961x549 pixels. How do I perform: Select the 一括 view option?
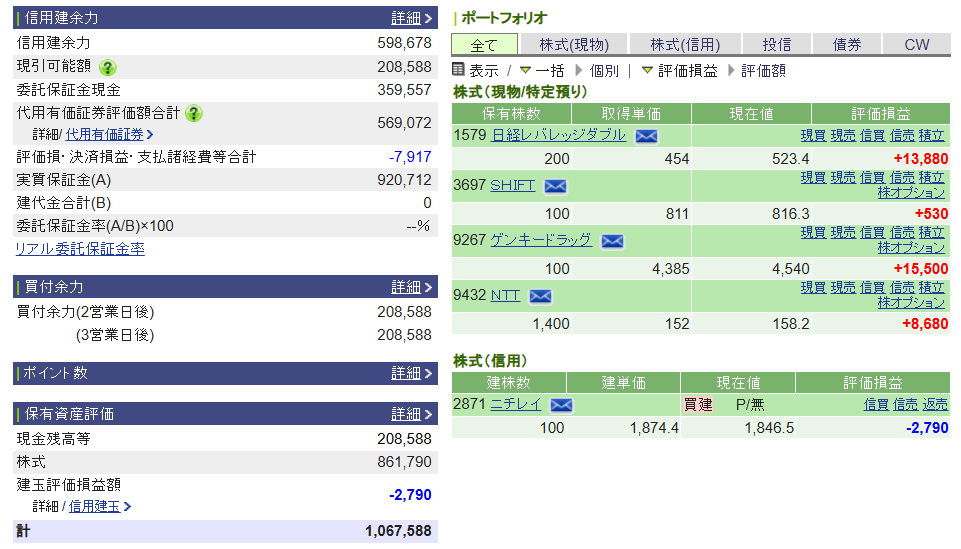549,71
